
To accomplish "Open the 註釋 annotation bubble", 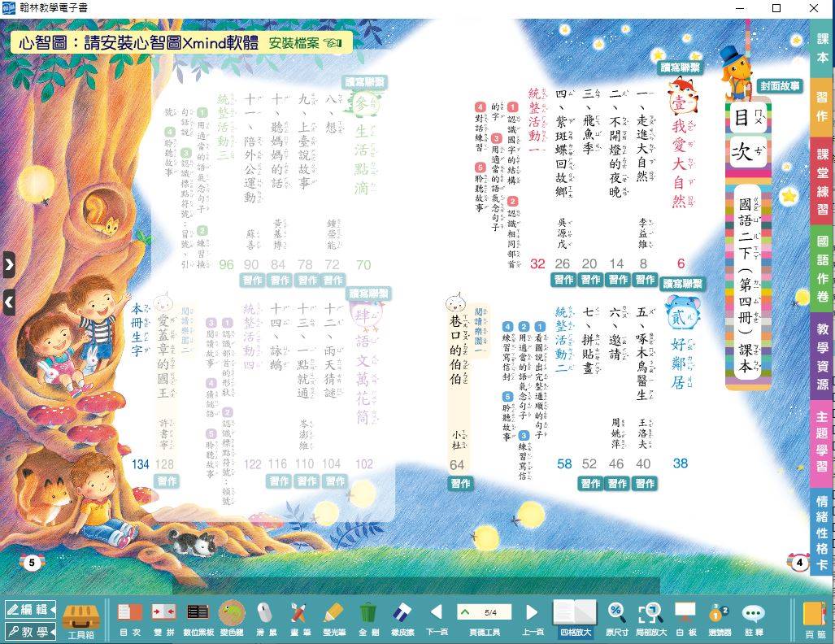I will [754, 620].
